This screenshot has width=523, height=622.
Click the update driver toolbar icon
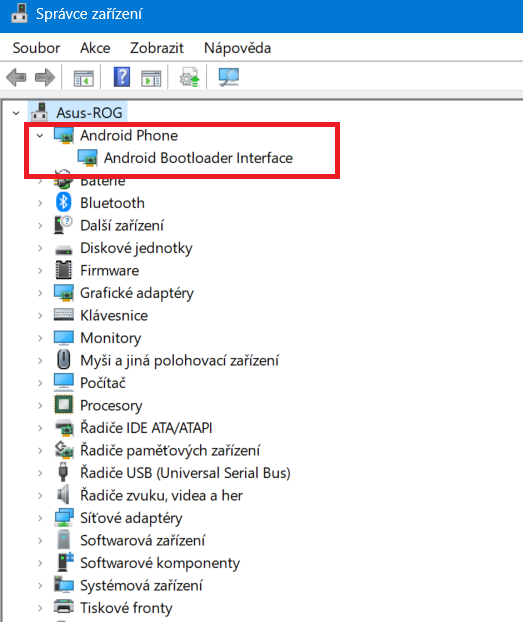pyautogui.click(x=189, y=77)
